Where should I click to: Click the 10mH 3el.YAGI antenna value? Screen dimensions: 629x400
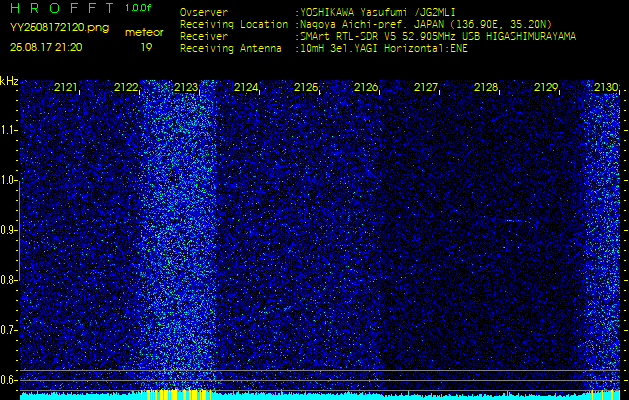click(x=384, y=49)
